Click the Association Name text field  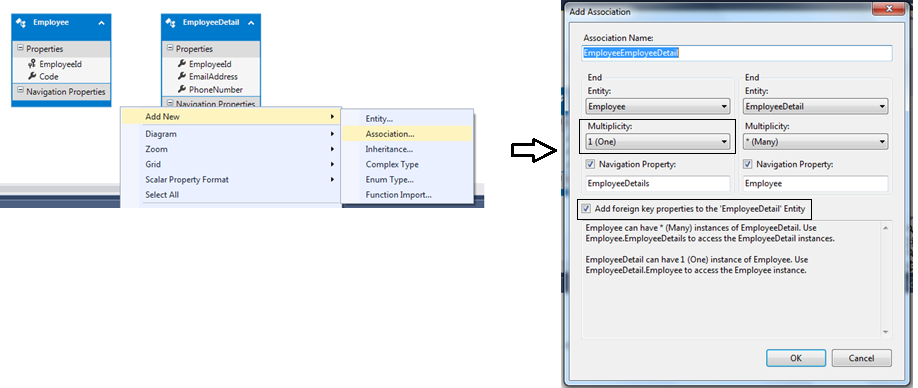pyautogui.click(x=737, y=53)
